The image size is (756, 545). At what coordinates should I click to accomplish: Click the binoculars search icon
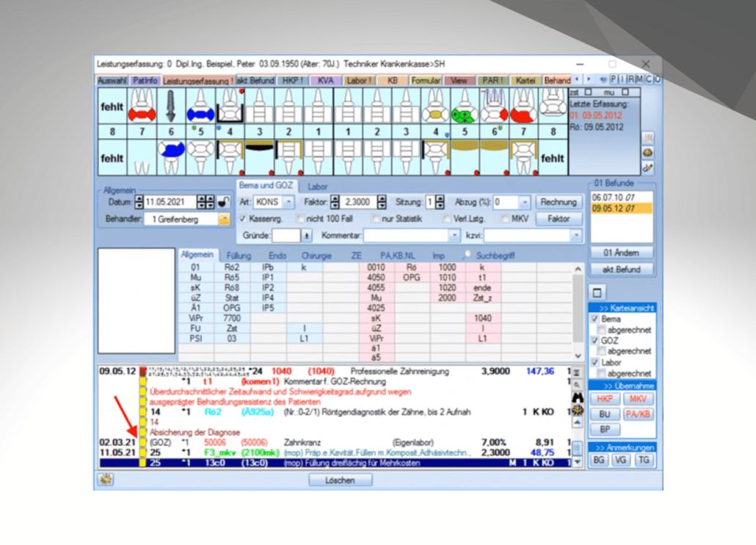point(577,397)
